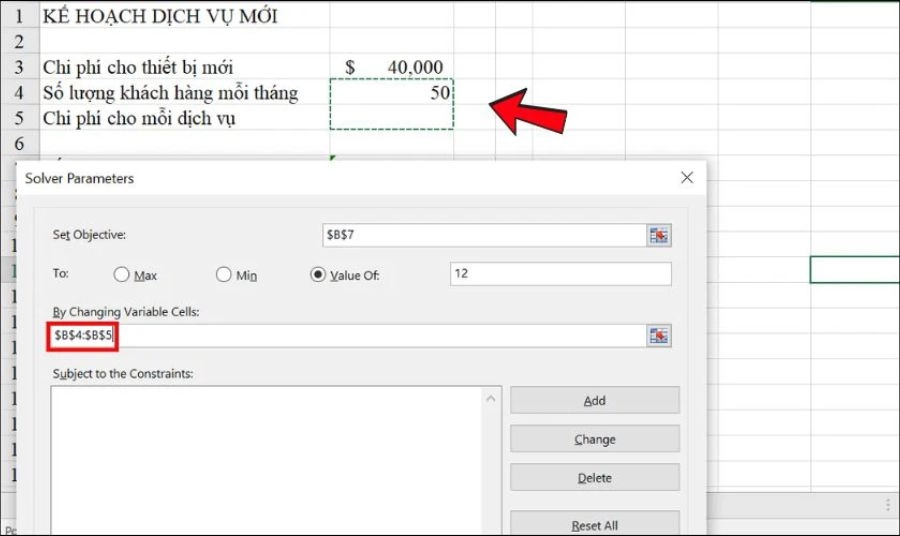This screenshot has width=900, height=536.
Task: Choose the Value Of radio option
Action: [x=320, y=275]
